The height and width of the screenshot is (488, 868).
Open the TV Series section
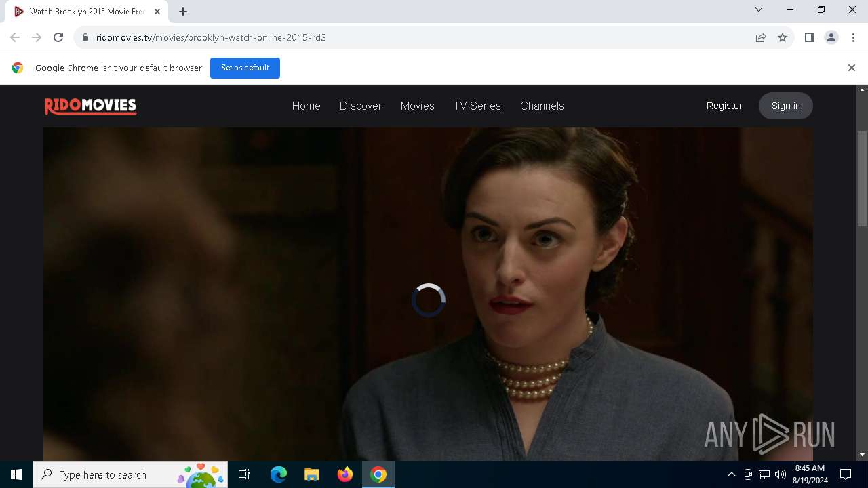(x=477, y=106)
